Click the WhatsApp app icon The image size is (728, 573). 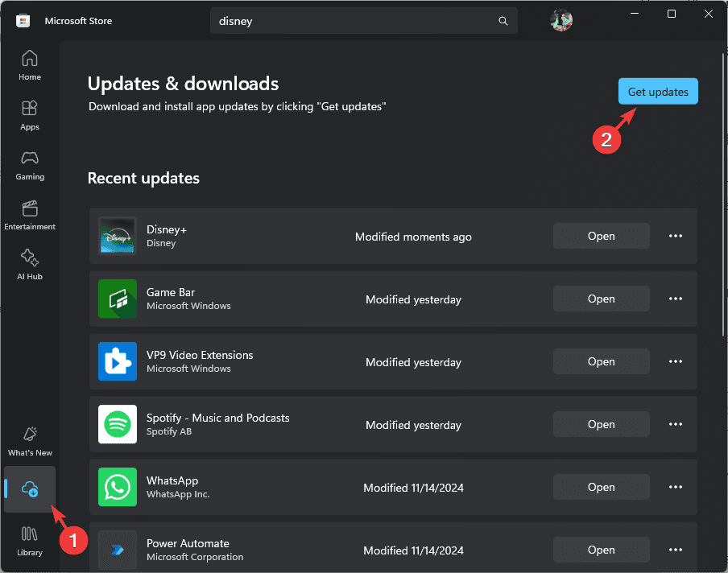(118, 487)
